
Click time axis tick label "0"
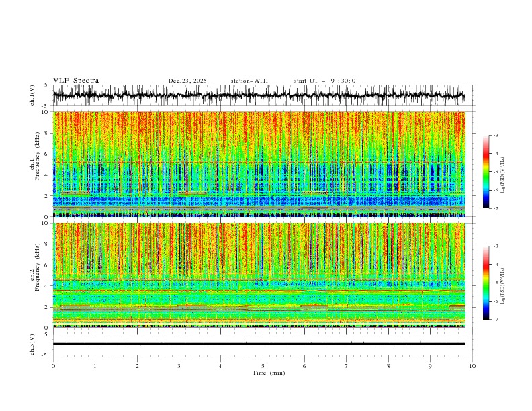coord(53,366)
